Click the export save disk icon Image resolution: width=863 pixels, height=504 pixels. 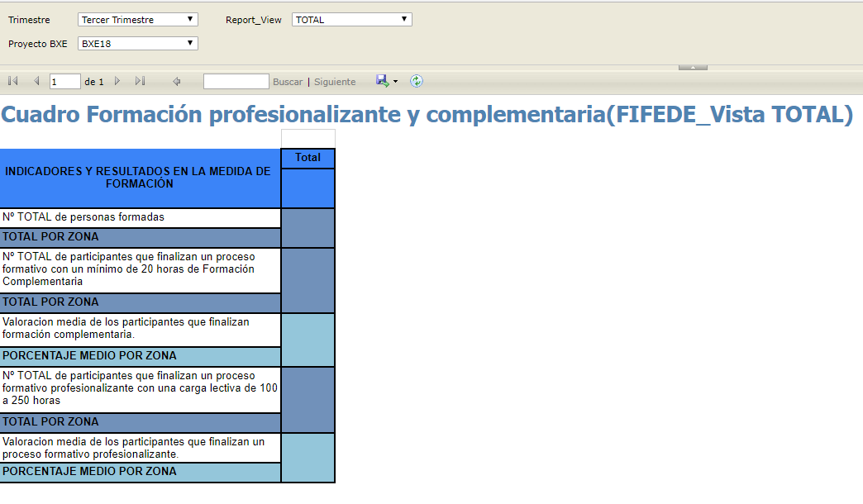[x=382, y=81]
